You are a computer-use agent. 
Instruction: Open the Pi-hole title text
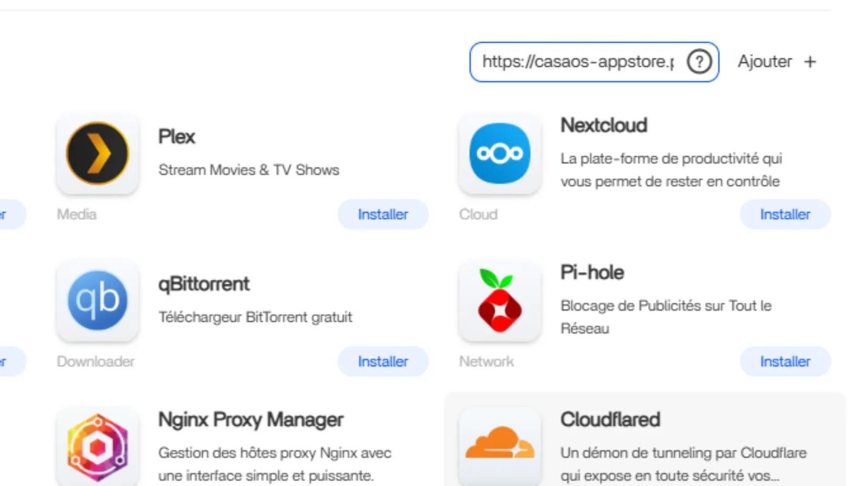coord(592,272)
